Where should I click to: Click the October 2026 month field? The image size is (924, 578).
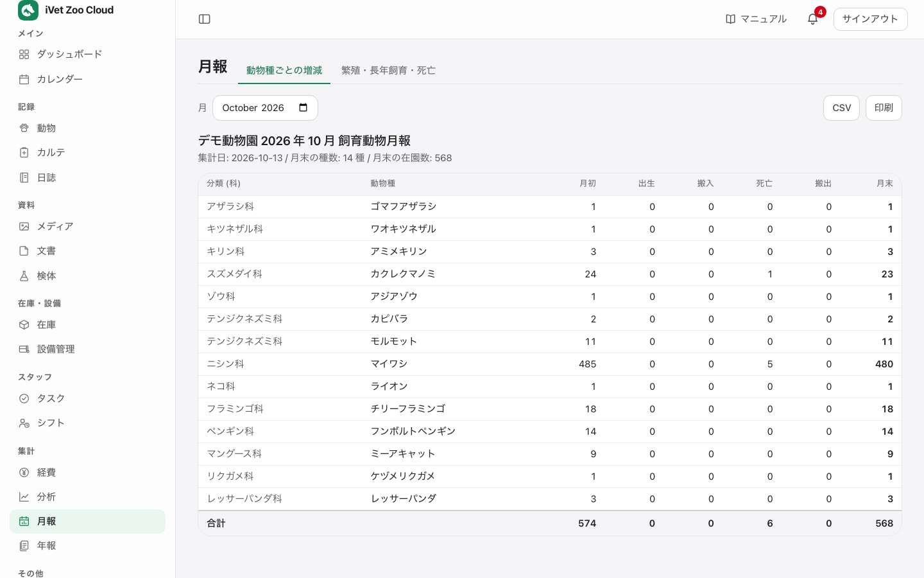coord(265,108)
